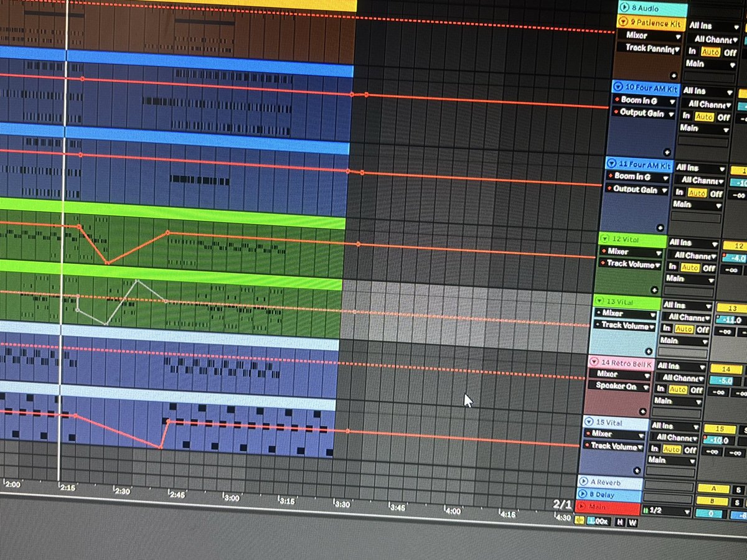Viewport: 747px width, 560px height.
Task: Add automation lane on 15 Vital
Action: 637,471
